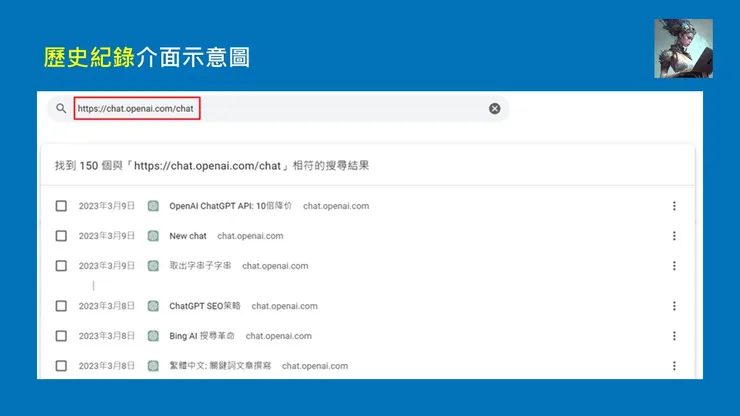Click the search magnifier icon
This screenshot has height=416, width=740.
point(61,109)
